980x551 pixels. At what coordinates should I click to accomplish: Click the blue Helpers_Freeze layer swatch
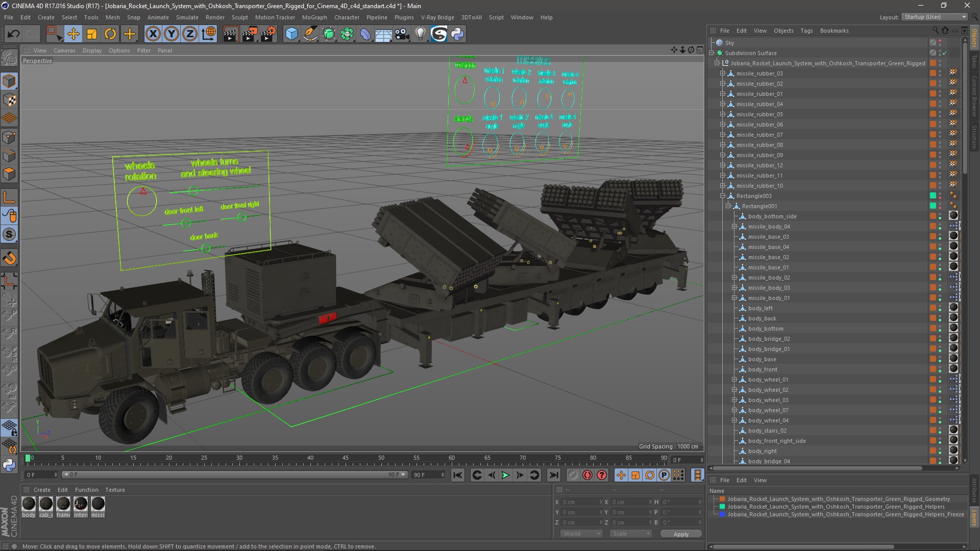coord(722,514)
